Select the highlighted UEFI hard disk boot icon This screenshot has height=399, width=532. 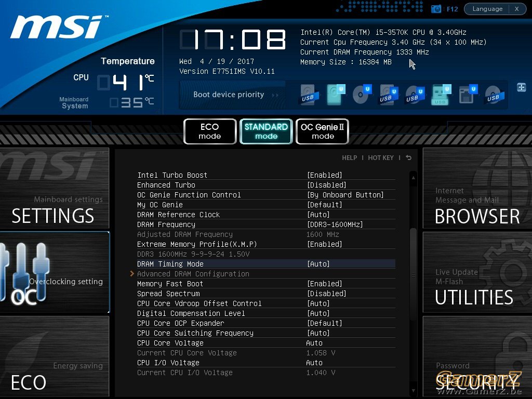[x=336, y=95]
